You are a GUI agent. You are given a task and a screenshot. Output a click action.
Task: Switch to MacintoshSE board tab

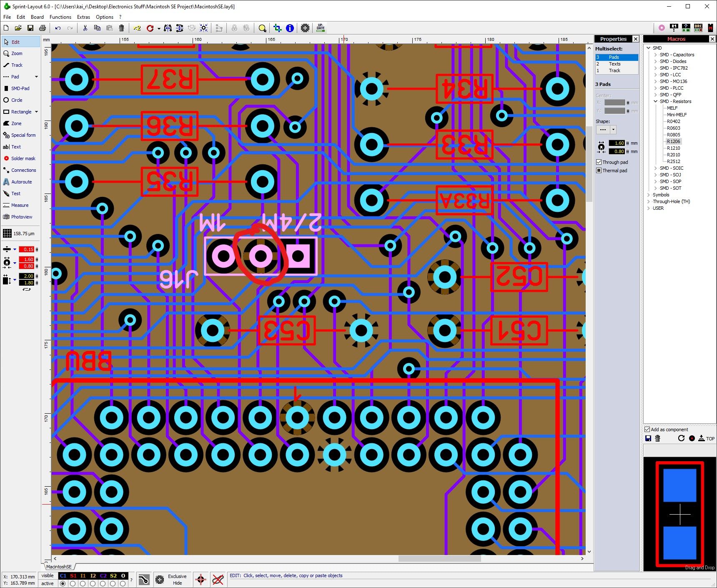pyautogui.click(x=59, y=567)
